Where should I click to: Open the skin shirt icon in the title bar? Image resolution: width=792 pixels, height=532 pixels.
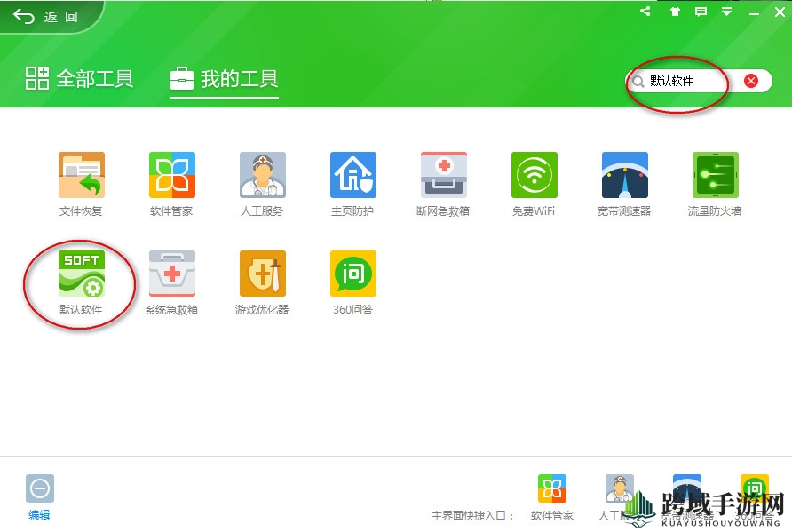coord(675,12)
